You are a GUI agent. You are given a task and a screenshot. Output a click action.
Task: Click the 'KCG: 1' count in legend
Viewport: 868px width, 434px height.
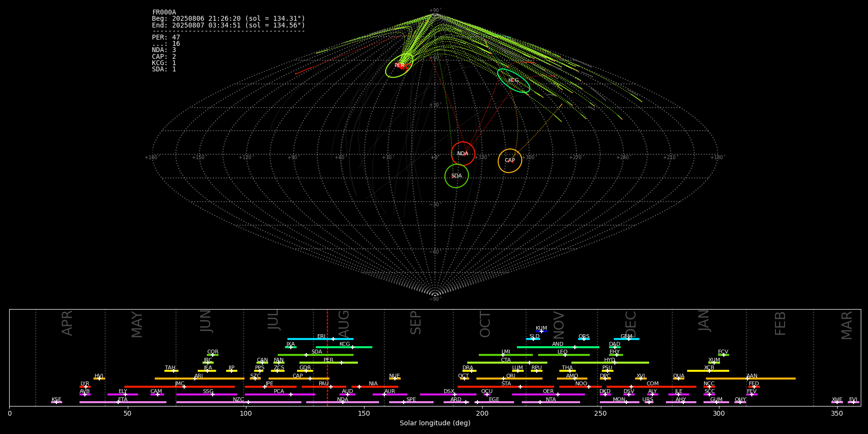[x=164, y=63]
